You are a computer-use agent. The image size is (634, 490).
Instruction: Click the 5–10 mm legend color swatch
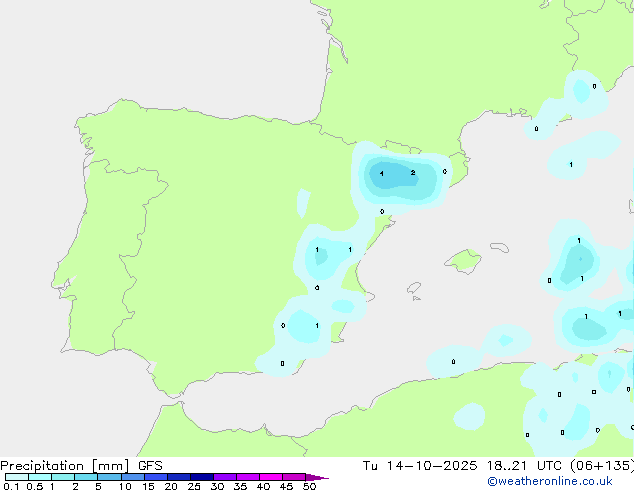click(x=109, y=477)
